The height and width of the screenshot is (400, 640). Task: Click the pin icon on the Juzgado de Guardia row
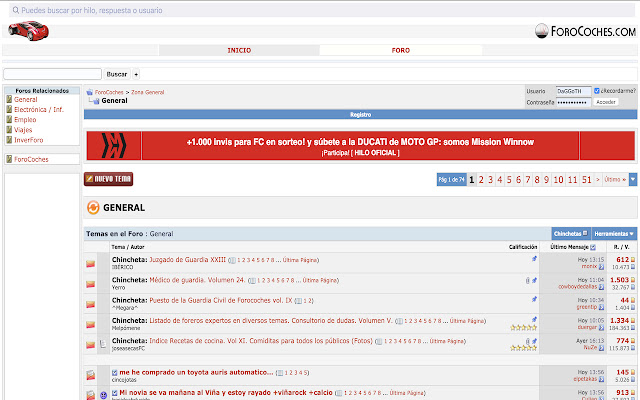[x=534, y=259]
